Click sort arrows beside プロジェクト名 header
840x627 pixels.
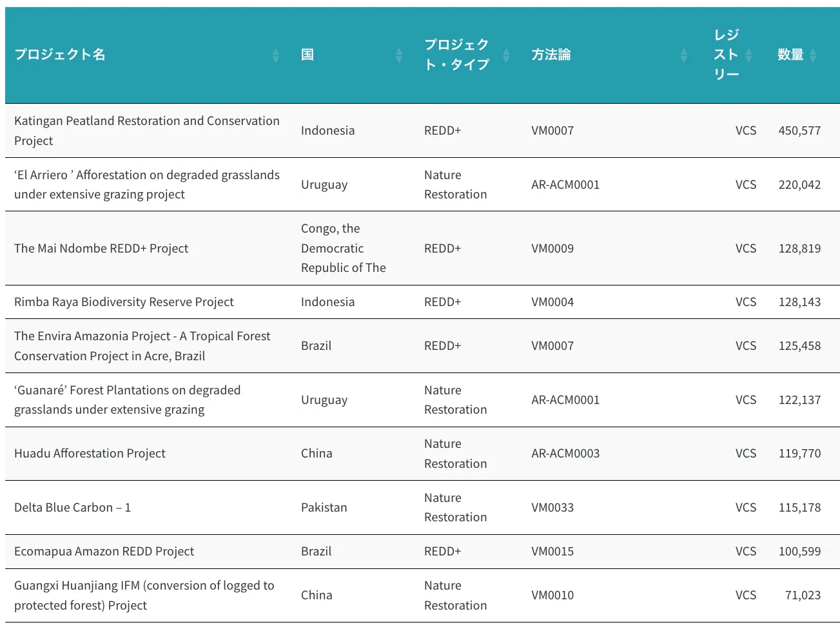(275, 55)
